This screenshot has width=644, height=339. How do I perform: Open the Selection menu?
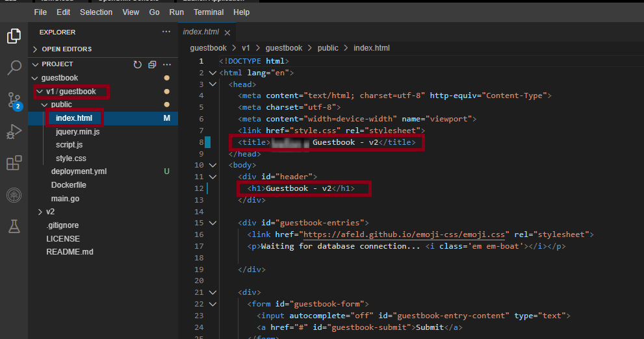(x=96, y=12)
